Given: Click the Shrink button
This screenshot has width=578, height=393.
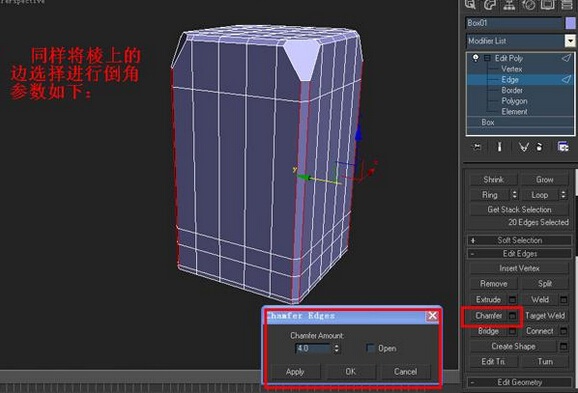Looking at the screenshot, I should (x=493, y=180).
